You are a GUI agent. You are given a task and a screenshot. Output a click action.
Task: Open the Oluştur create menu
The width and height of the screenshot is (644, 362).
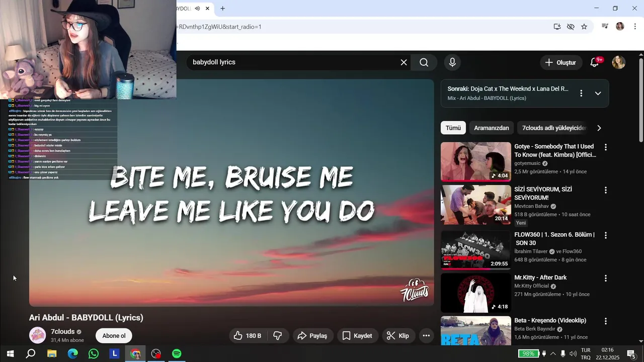[560, 62]
